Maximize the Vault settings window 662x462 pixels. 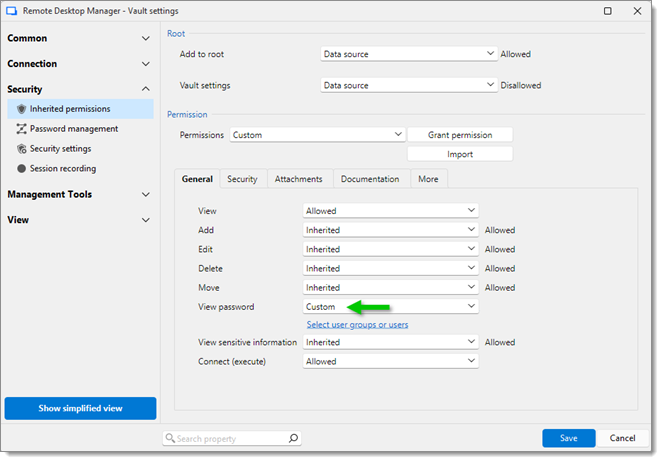(x=608, y=11)
